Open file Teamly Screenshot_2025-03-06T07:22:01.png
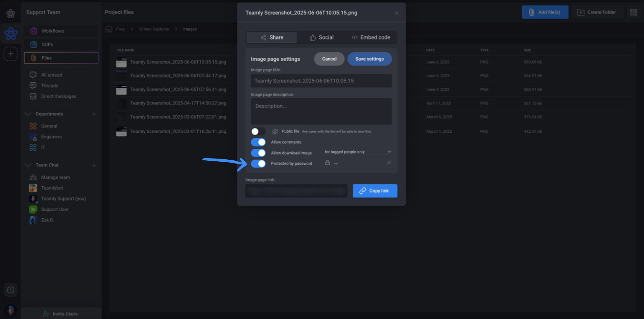Viewport: 644px width, 319px height. (178, 117)
